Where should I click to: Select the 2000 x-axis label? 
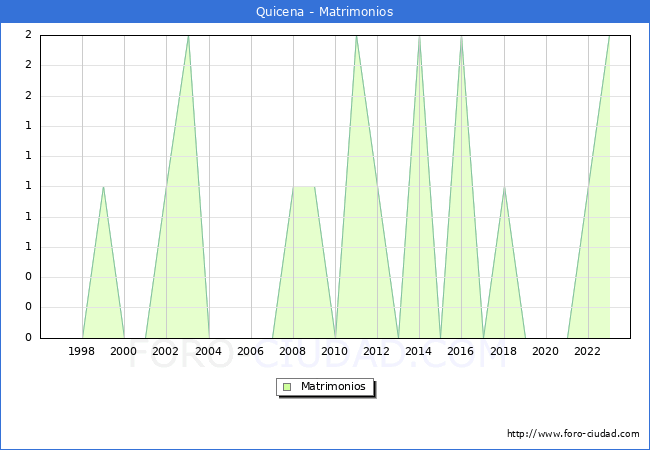coord(124,351)
